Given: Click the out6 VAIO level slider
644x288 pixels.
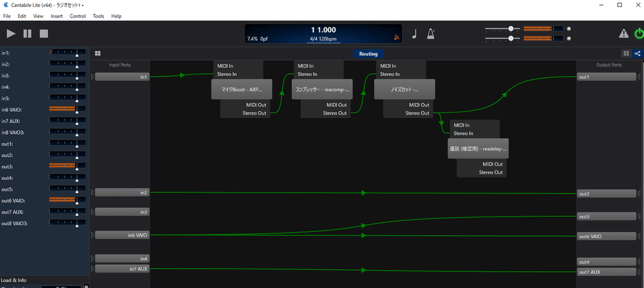Looking at the screenshot, I should point(67,200).
